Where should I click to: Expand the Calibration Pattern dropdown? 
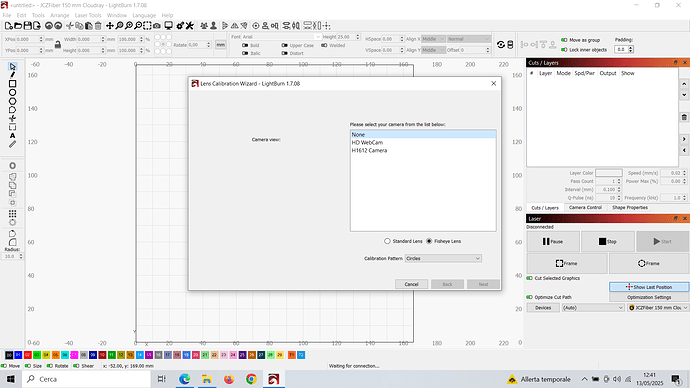pos(443,258)
